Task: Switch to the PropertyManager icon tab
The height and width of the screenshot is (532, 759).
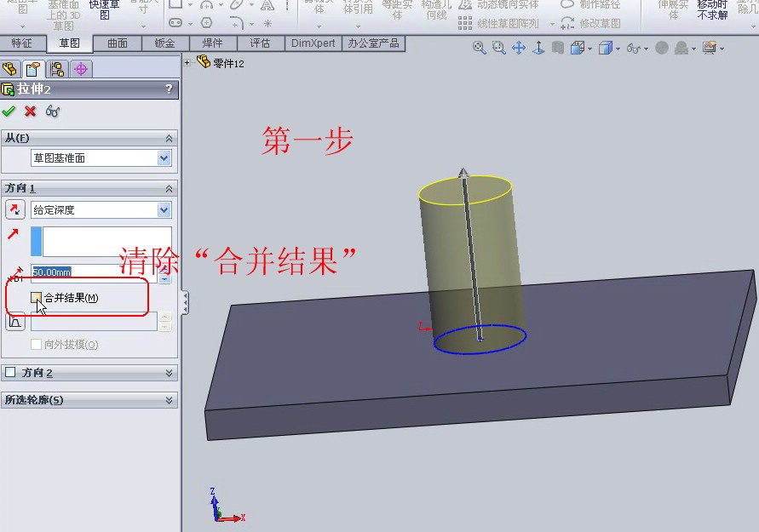Action: (33, 69)
